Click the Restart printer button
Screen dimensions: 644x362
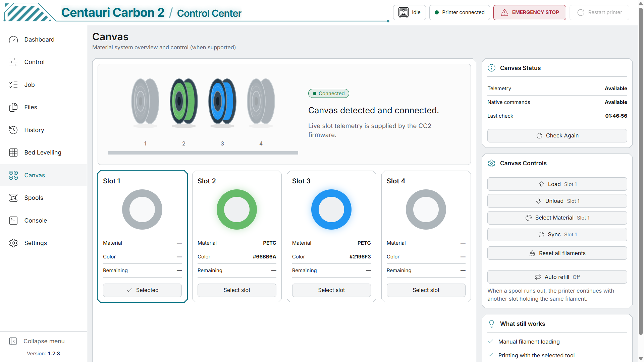pyautogui.click(x=599, y=12)
